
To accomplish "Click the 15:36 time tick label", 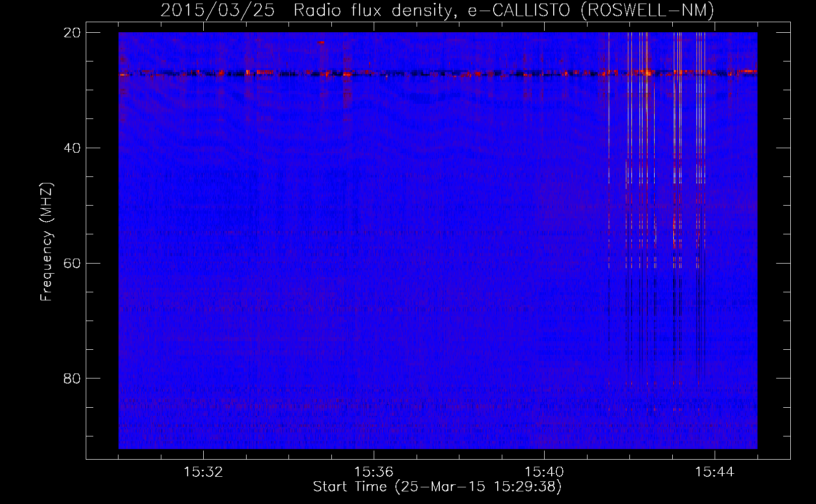I will click(374, 472).
